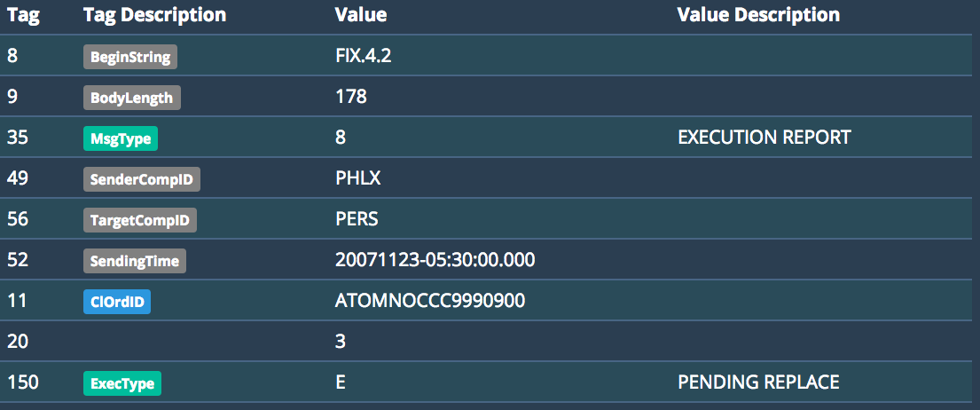Select the PHLX sender value
This screenshot has width=980, height=410.
click(357, 178)
